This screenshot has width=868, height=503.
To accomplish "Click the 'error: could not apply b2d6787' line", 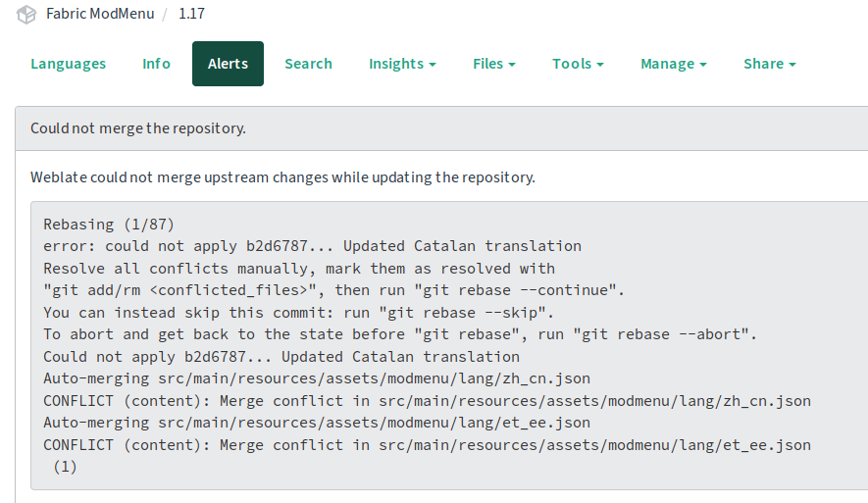I will [312, 246].
